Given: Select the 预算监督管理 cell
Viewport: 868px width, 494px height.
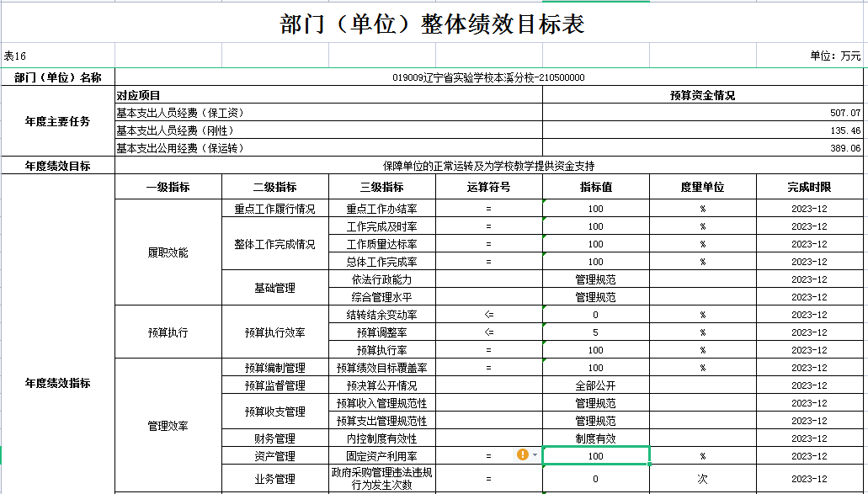Looking at the screenshot, I should pos(275,385).
